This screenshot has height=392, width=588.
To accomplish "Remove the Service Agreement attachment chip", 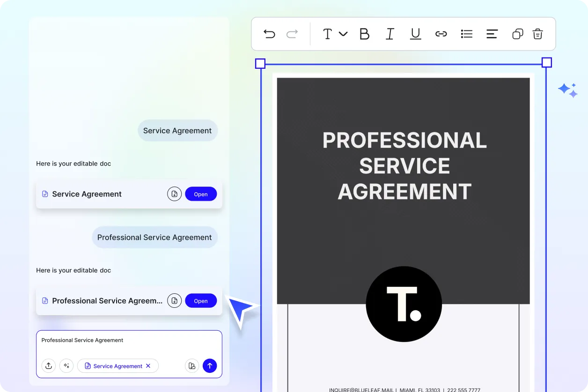I will 148,366.
